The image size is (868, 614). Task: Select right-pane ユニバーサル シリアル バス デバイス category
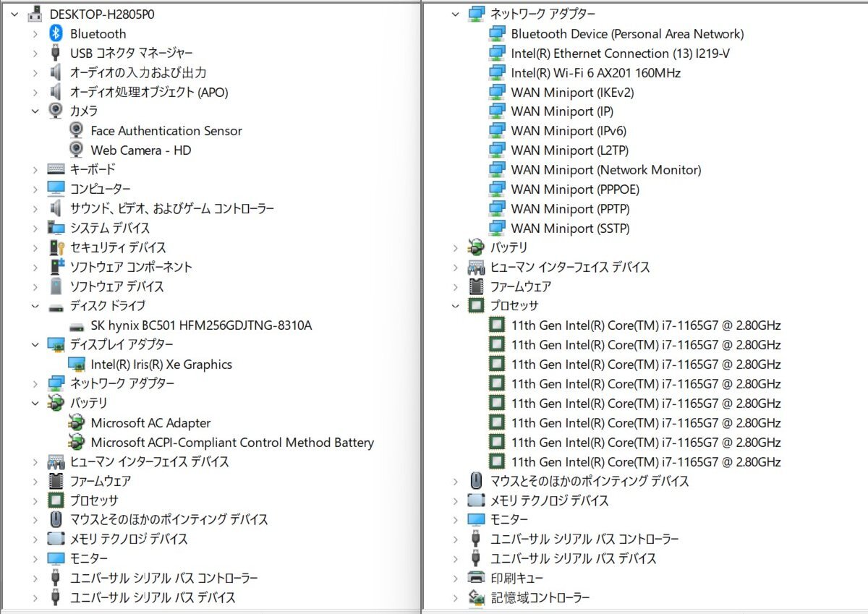[574, 558]
